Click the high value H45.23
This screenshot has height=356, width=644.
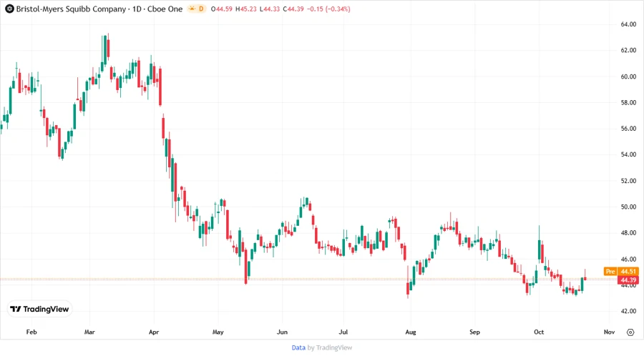pyautogui.click(x=245, y=9)
